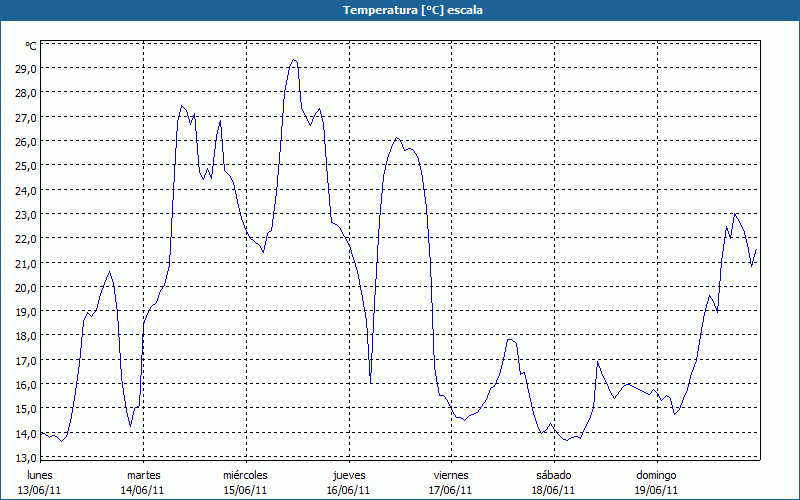
Task: Click the highest peak of the temperature curve
Action: click(293, 60)
